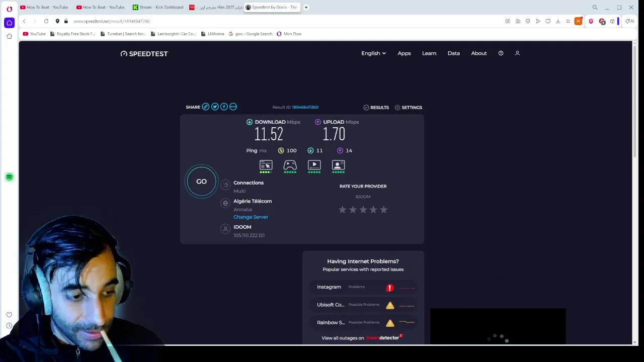Screen dimensions: 644x362
Task: Switch to Stream - Kick Dashboard tab
Action: 158,8
